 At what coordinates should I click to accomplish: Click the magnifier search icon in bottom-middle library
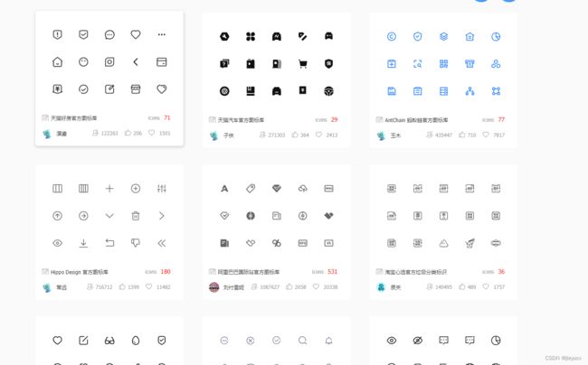[x=303, y=341]
